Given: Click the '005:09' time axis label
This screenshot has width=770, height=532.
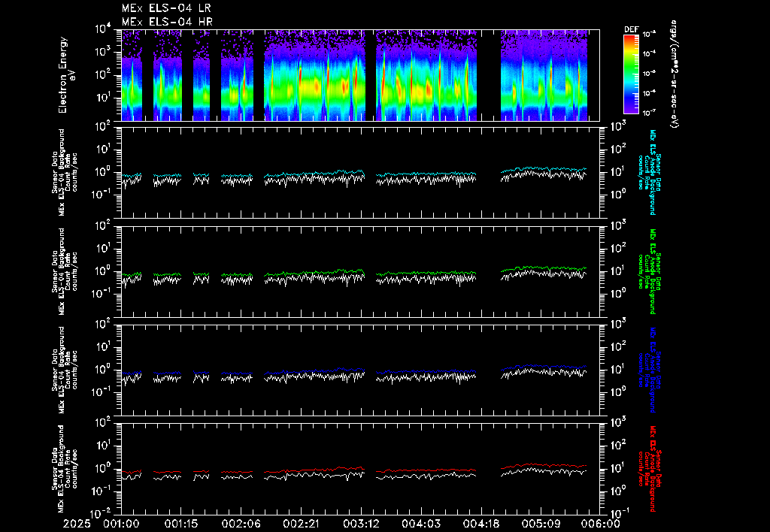Looking at the screenshot, I should pyautogui.click(x=541, y=524).
